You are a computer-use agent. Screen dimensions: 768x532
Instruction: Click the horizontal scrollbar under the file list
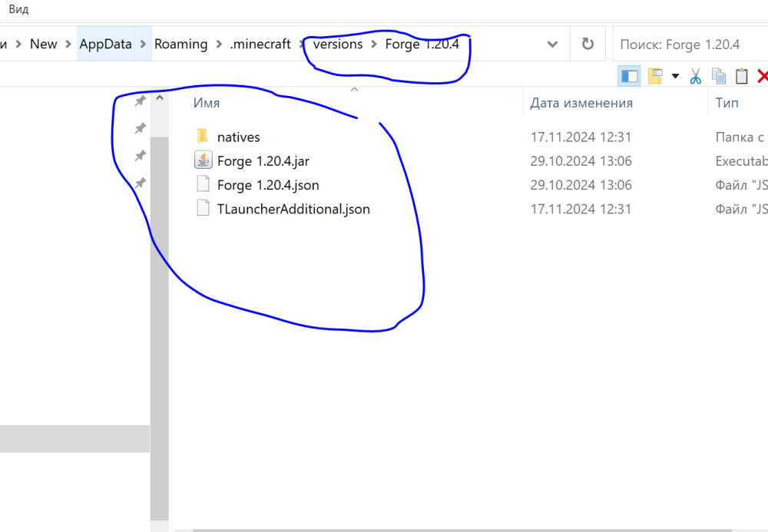coord(462,530)
